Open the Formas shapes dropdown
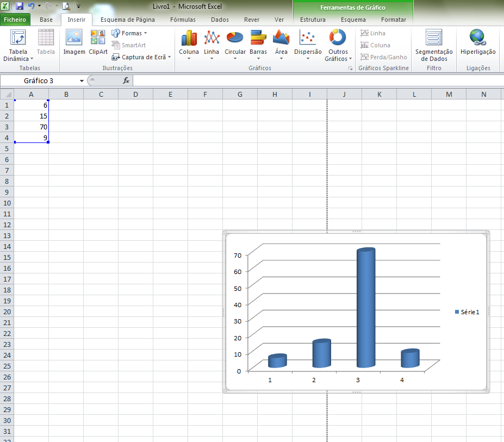The width and height of the screenshot is (504, 442). click(x=129, y=33)
